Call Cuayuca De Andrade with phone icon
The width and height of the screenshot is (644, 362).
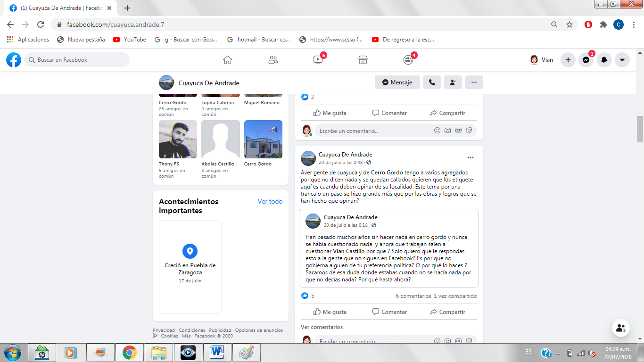tap(432, 82)
